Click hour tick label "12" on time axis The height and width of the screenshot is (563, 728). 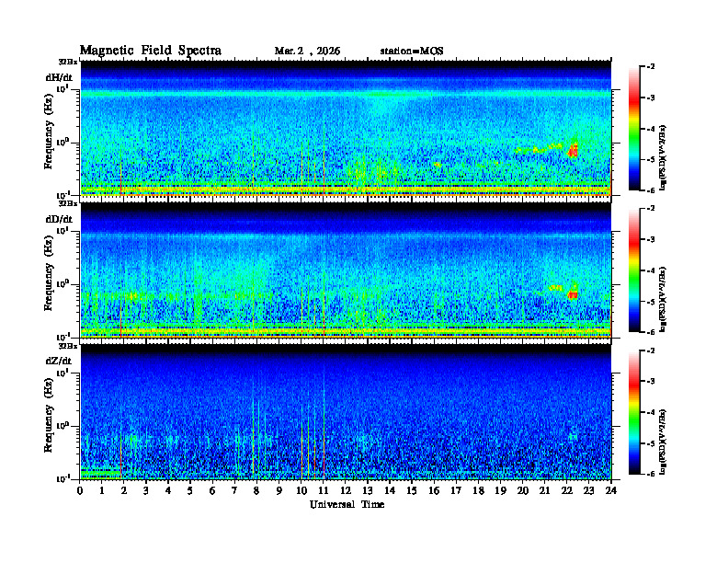coord(346,491)
